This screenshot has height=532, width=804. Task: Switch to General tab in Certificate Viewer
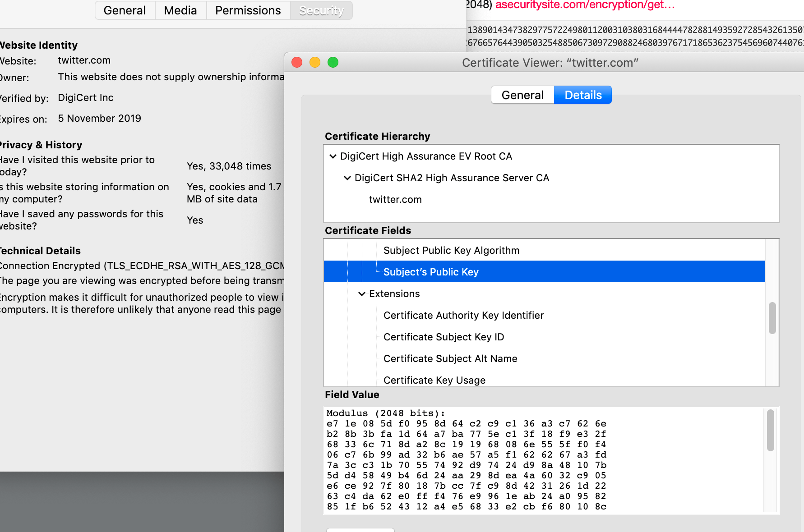point(522,95)
